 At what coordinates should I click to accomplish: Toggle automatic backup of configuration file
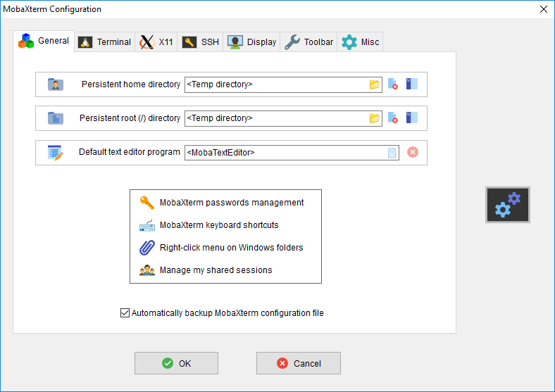[x=125, y=313]
